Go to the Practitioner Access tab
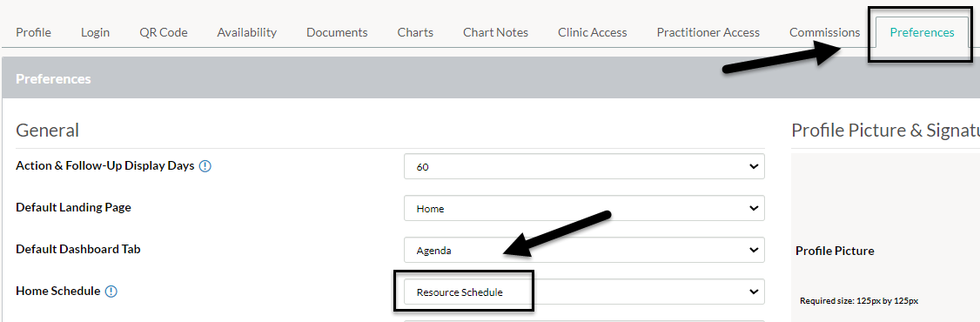Screen dimensions: 980x322 pos(708,32)
